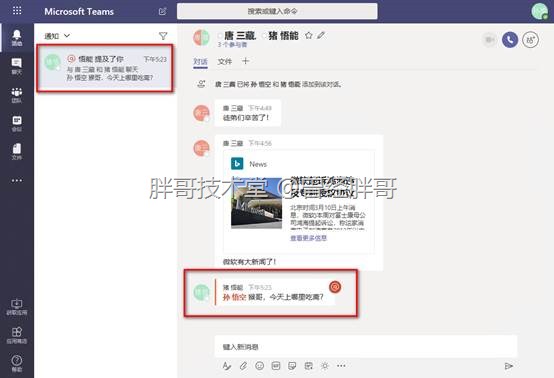This screenshot has width=554, height=378.
Task: Add people to the chat
Action: click(530, 40)
